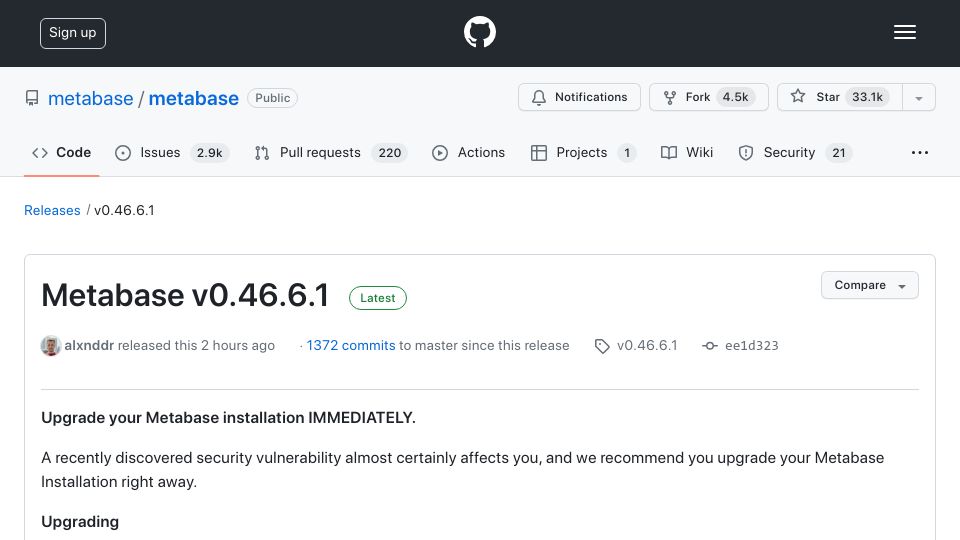Click the Fork count 4.5k badge

click(735, 97)
